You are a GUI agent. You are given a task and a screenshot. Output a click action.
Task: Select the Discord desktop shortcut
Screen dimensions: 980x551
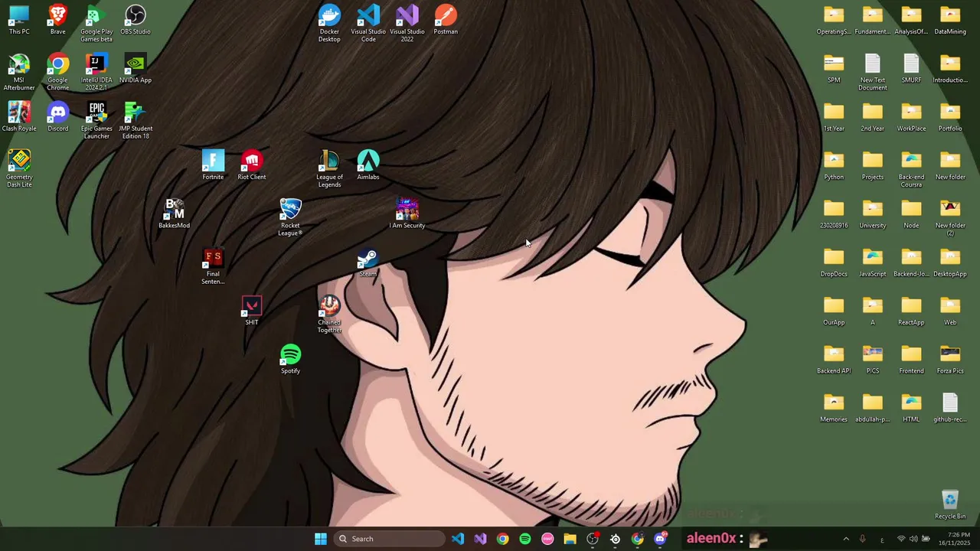pos(57,117)
